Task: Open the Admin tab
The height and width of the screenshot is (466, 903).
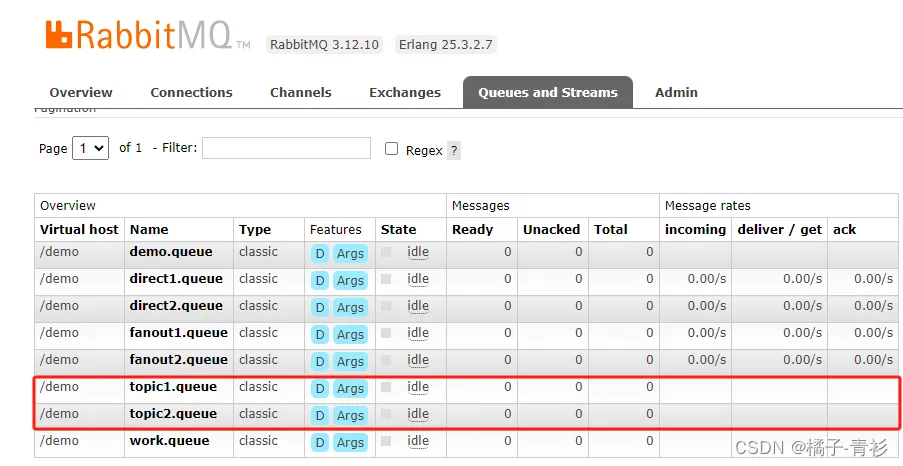Action: pyautogui.click(x=676, y=92)
